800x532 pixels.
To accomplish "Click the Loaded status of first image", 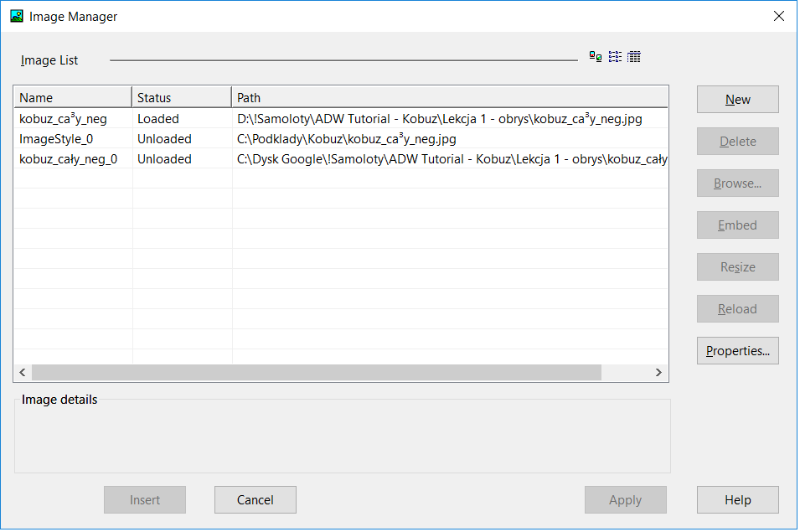I will 158,119.
